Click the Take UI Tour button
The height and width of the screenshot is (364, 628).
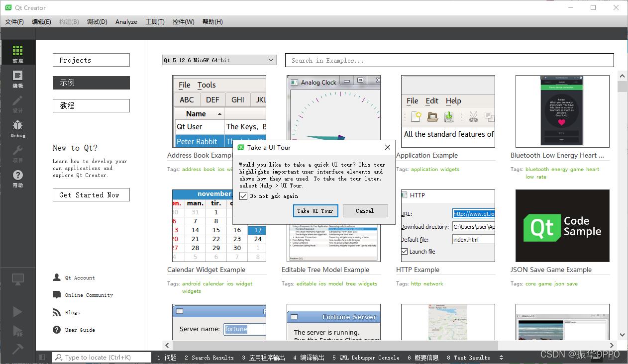tap(315, 211)
